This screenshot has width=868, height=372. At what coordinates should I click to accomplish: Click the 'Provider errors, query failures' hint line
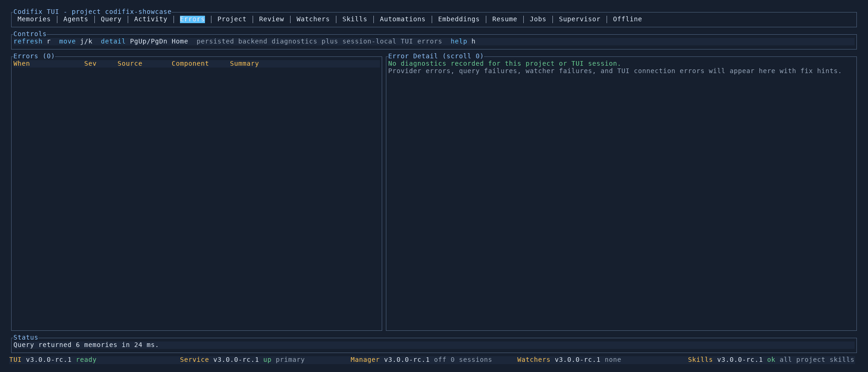tap(615, 71)
